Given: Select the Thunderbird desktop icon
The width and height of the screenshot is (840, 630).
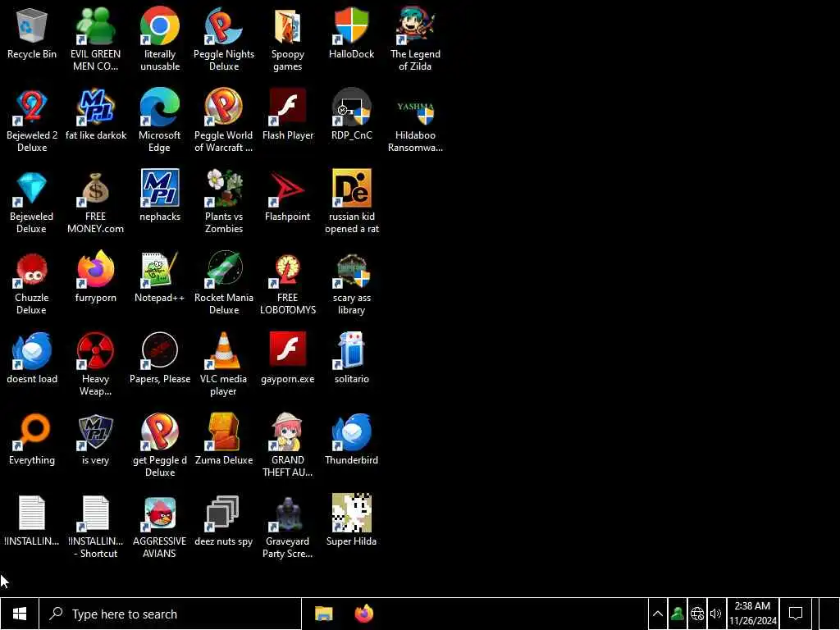Looking at the screenshot, I should 351,431.
